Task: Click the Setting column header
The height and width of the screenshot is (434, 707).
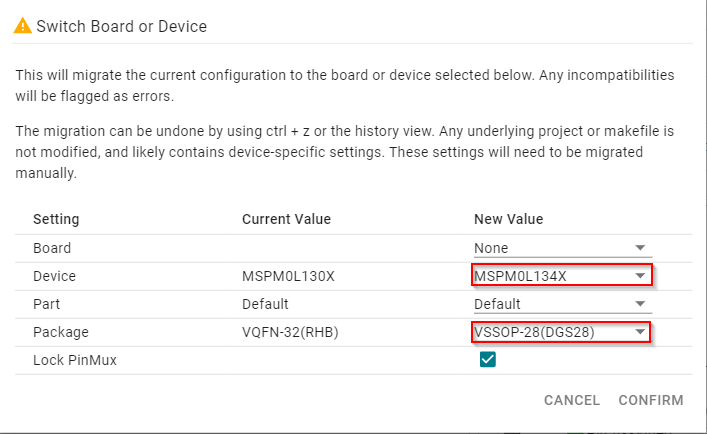Action: (x=56, y=219)
